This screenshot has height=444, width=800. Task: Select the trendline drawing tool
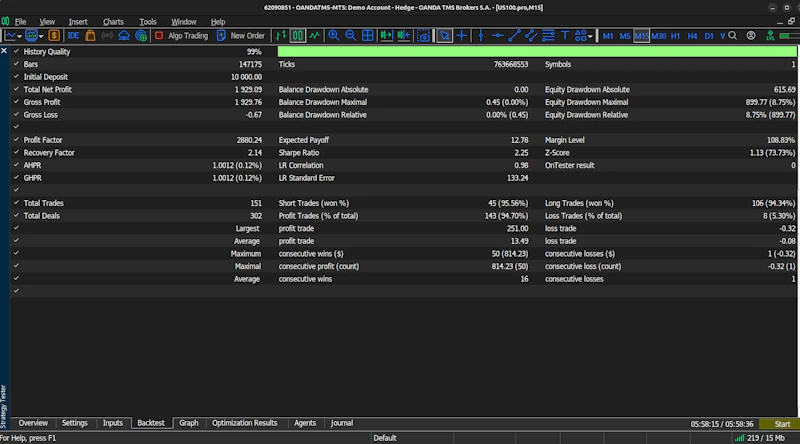click(514, 36)
